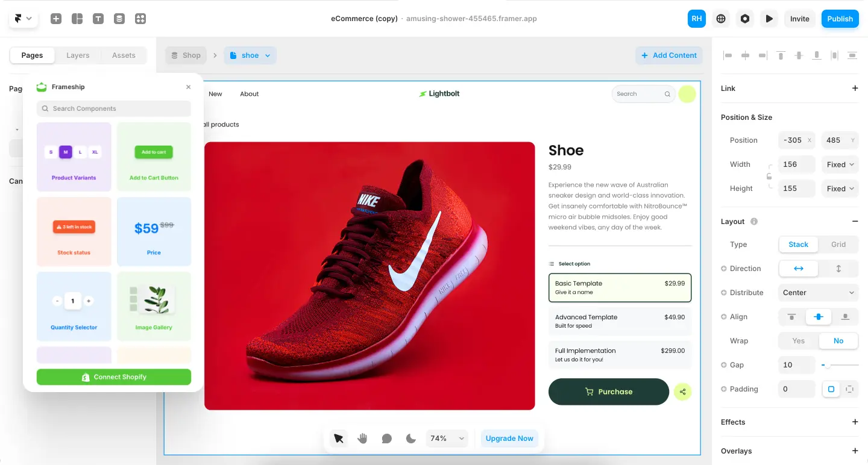Open the Framer main menu logo

pyautogui.click(x=23, y=19)
